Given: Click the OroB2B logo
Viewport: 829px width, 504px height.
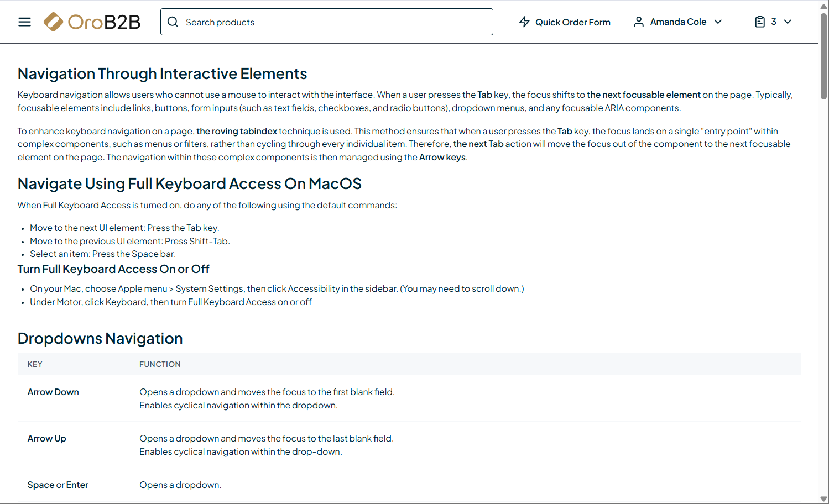Looking at the screenshot, I should pyautogui.click(x=92, y=22).
